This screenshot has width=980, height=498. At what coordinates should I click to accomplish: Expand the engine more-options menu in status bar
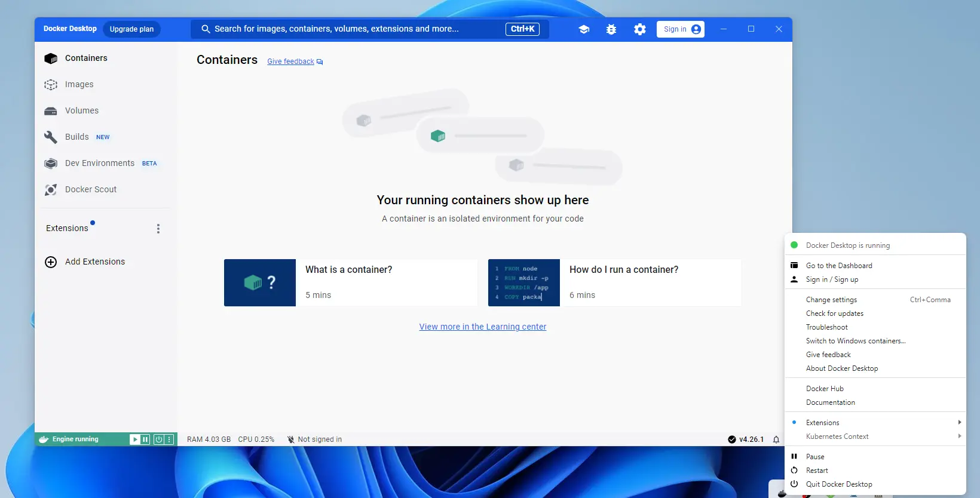pyautogui.click(x=170, y=439)
